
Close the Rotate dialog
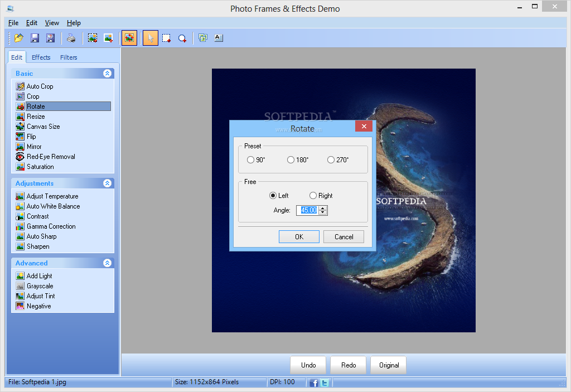pyautogui.click(x=364, y=126)
